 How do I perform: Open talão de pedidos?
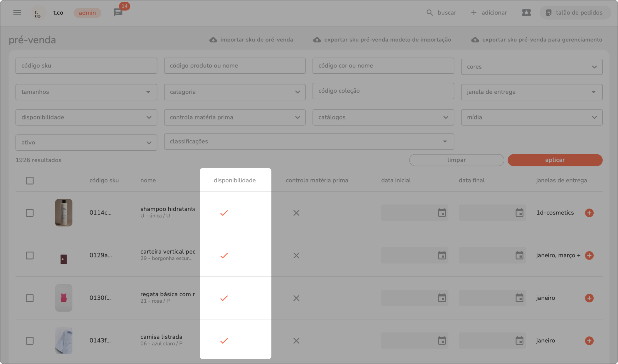575,13
